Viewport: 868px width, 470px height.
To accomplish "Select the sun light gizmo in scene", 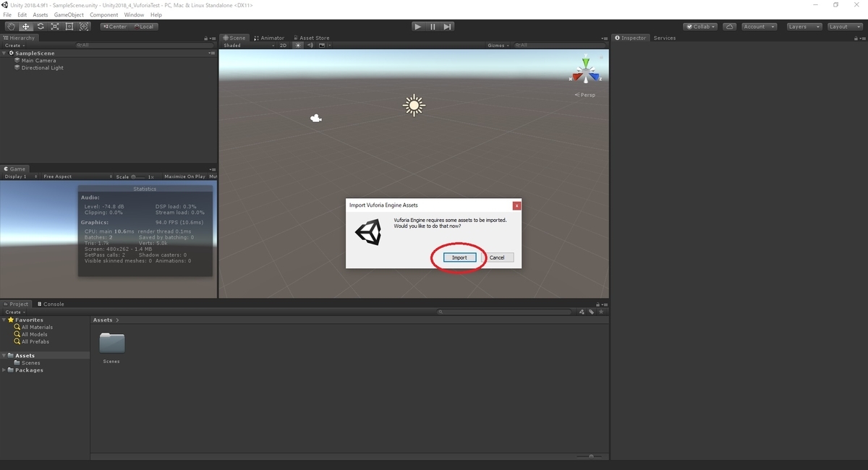I will pyautogui.click(x=414, y=106).
